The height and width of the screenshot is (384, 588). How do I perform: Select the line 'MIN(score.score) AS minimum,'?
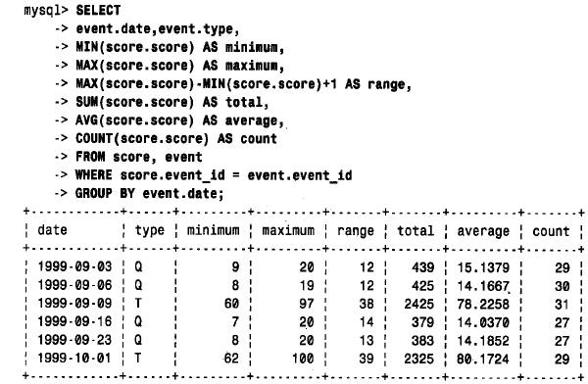(180, 47)
